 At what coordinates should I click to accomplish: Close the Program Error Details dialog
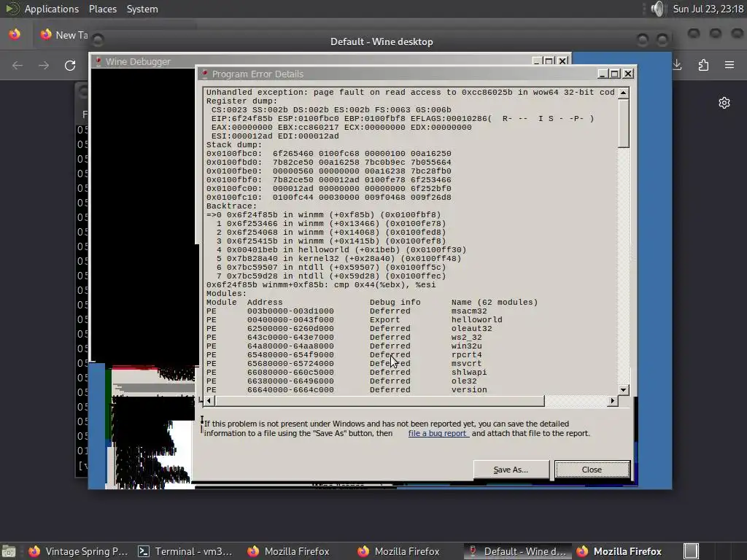(592, 470)
